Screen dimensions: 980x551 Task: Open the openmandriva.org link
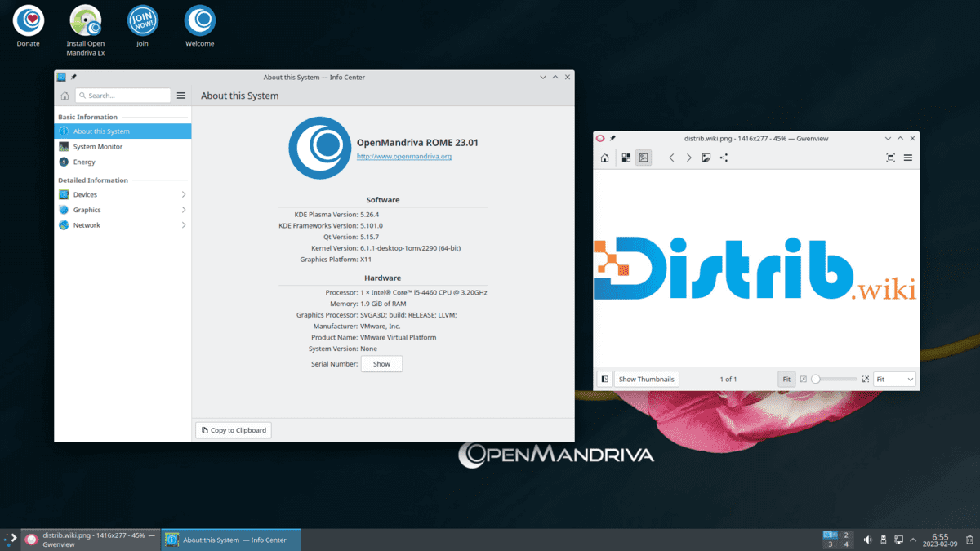coord(404,156)
